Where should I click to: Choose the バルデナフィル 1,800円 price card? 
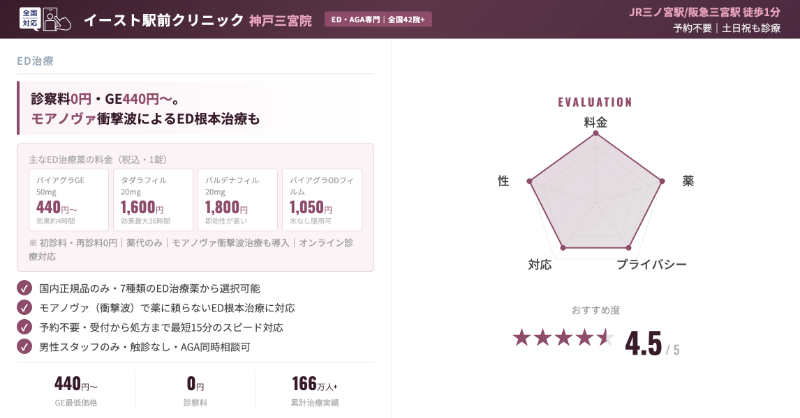[238, 200]
